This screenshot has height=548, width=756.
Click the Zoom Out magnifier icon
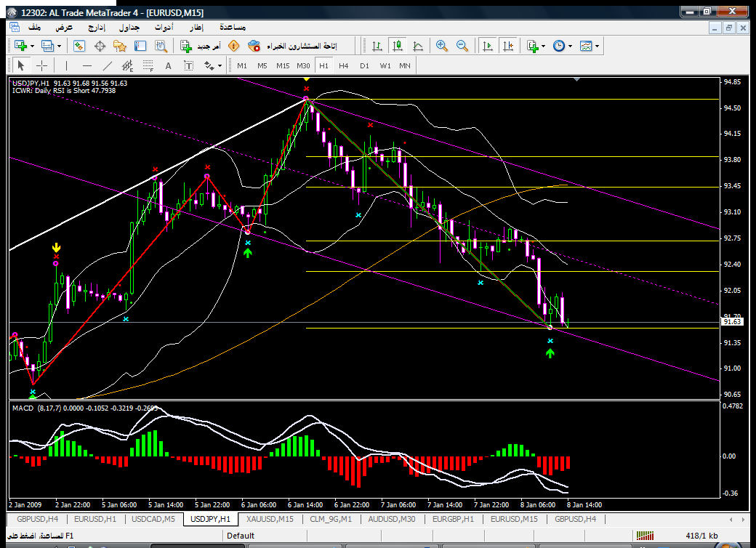(462, 46)
